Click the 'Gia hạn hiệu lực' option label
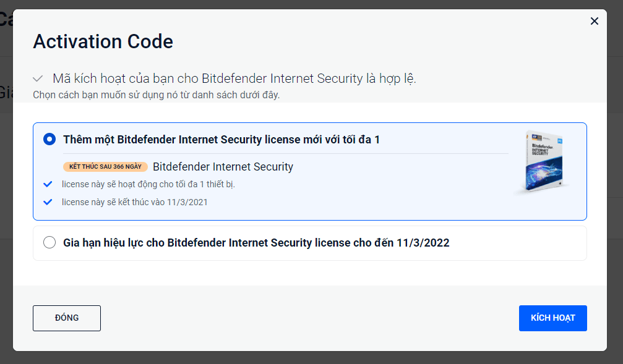Screen dimensions: 623x364 click(x=256, y=242)
